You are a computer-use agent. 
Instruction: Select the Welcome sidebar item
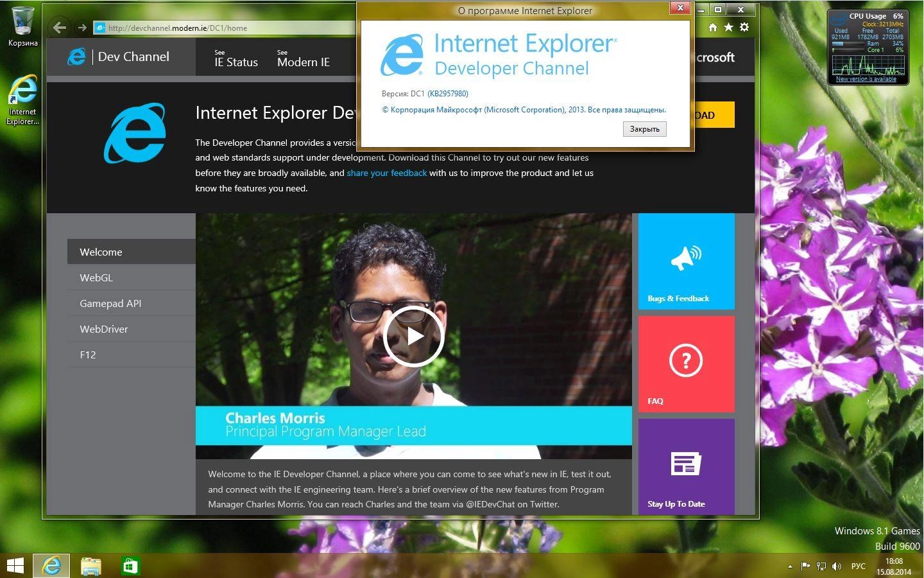131,252
